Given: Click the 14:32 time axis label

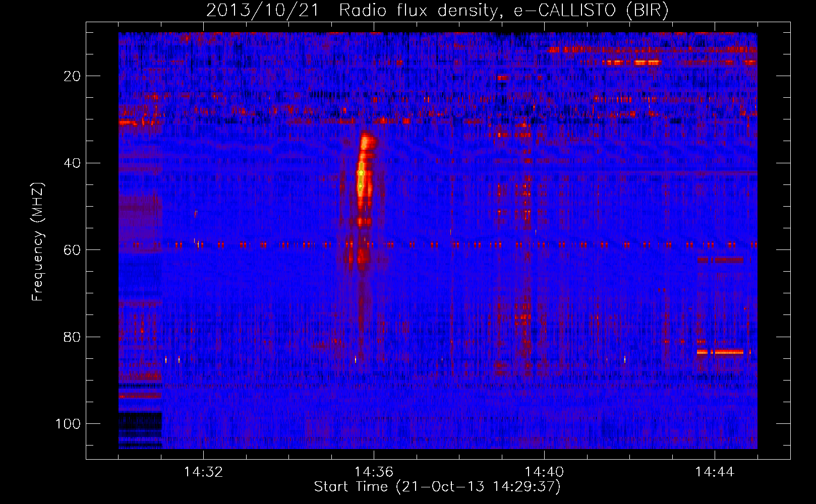Looking at the screenshot, I should 203,472.
